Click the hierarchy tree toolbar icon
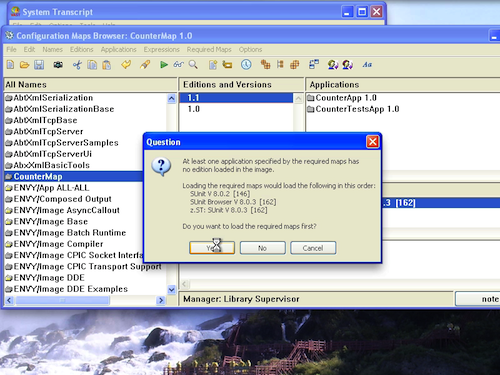The image size is (500, 375). click(280, 64)
